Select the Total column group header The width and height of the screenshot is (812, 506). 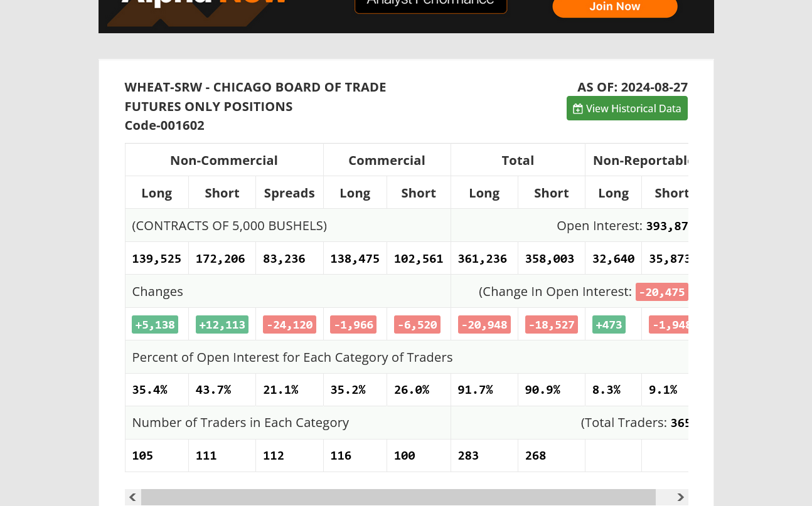(518, 161)
